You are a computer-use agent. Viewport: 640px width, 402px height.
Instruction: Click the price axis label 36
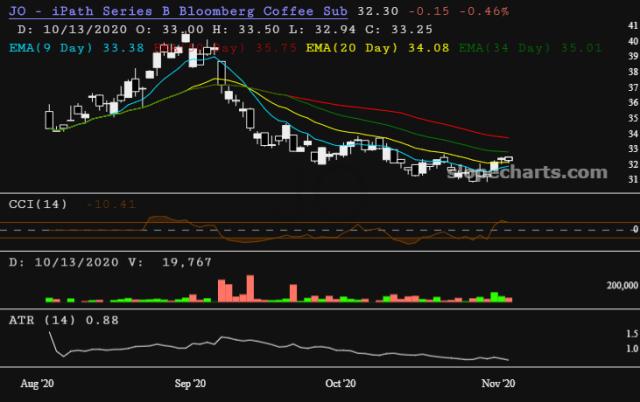pyautogui.click(x=633, y=102)
